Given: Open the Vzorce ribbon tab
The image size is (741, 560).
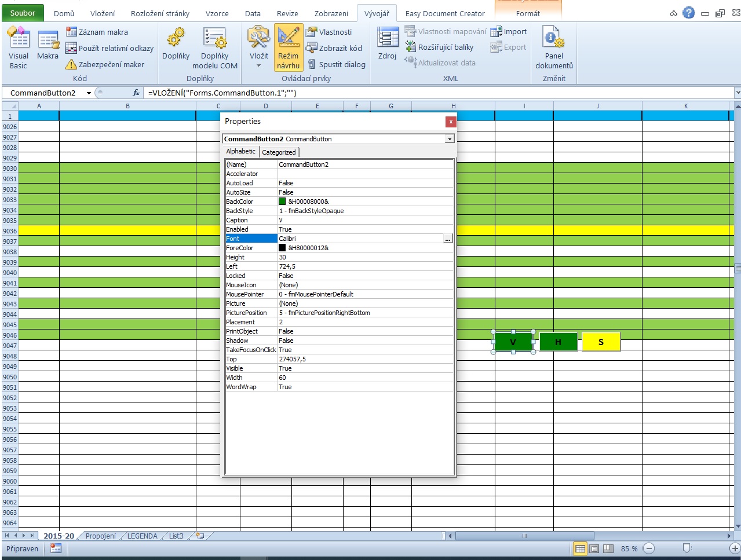Looking at the screenshot, I should (x=217, y=13).
